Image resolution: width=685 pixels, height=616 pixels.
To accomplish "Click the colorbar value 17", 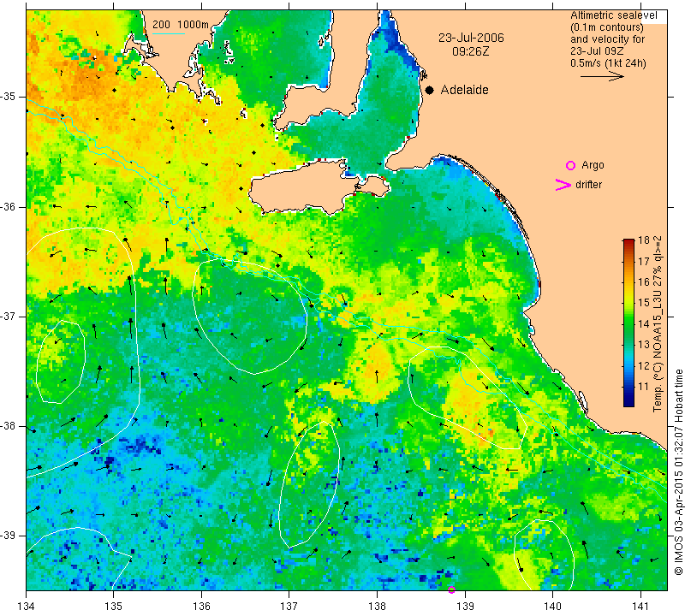I will tap(644, 261).
